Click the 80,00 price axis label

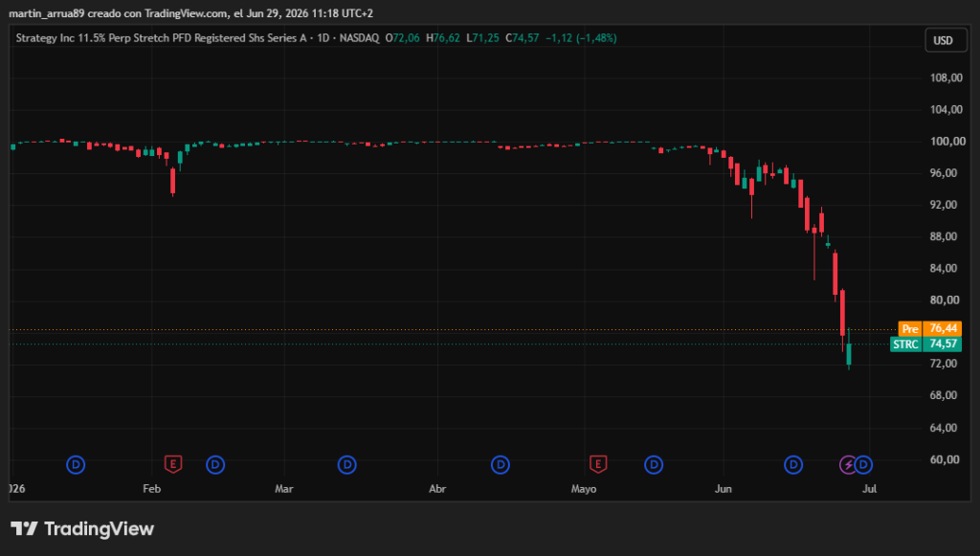point(944,300)
